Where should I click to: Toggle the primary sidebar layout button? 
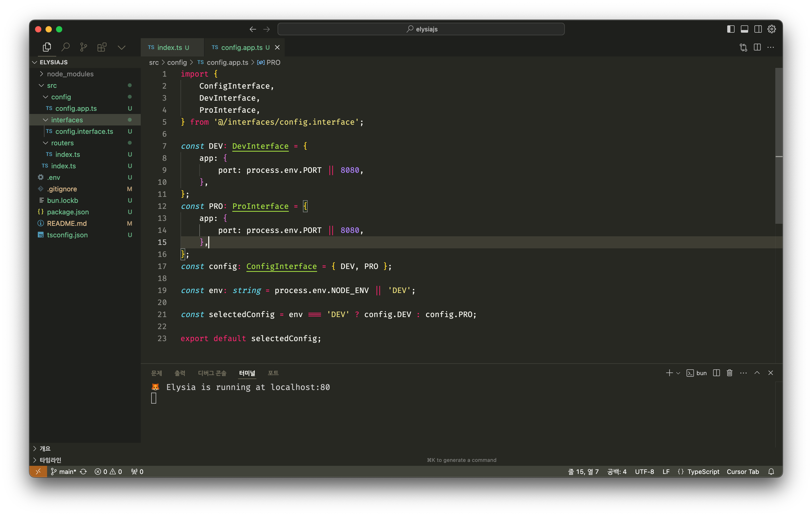[x=731, y=29]
